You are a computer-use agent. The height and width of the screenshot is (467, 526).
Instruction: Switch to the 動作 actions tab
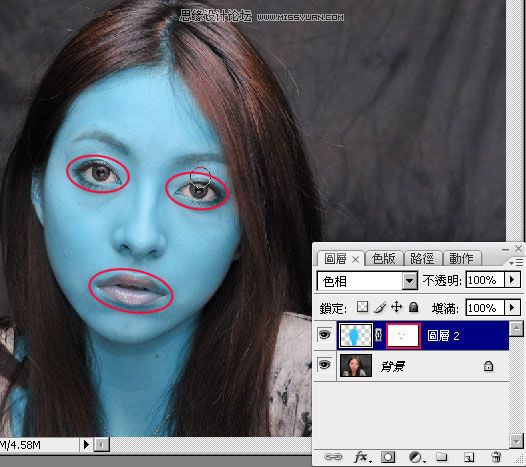pyautogui.click(x=462, y=259)
